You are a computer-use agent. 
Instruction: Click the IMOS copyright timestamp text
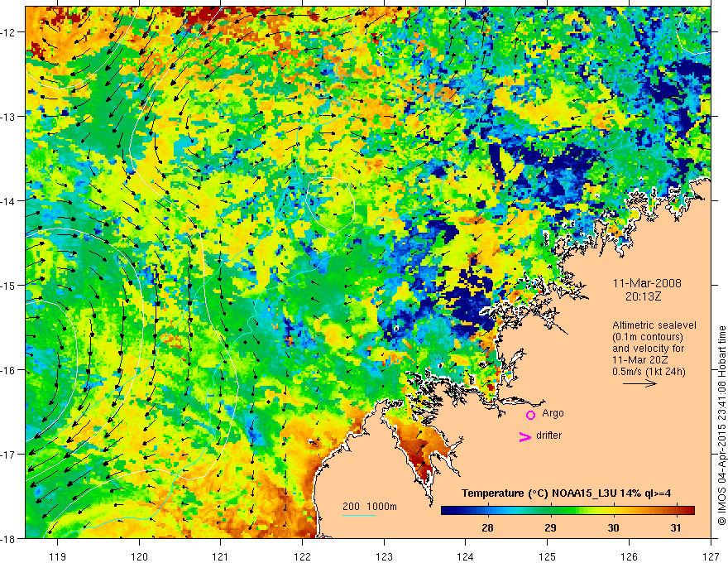[721, 426]
